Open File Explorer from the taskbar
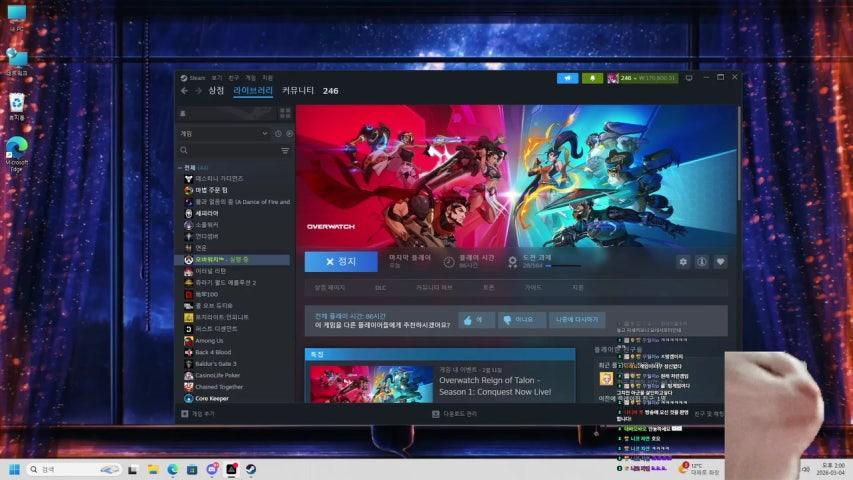 click(x=153, y=469)
